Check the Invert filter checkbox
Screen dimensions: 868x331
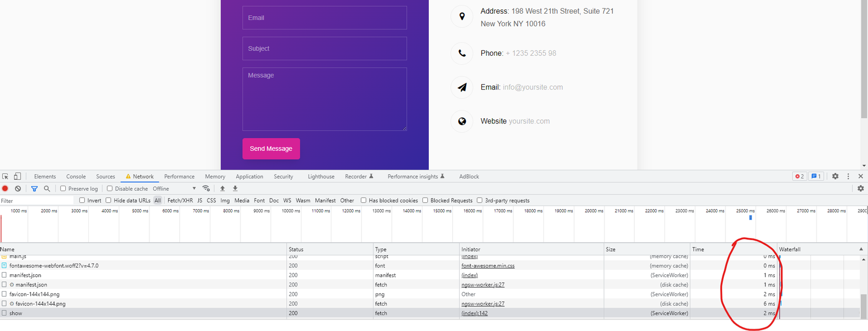tap(82, 200)
